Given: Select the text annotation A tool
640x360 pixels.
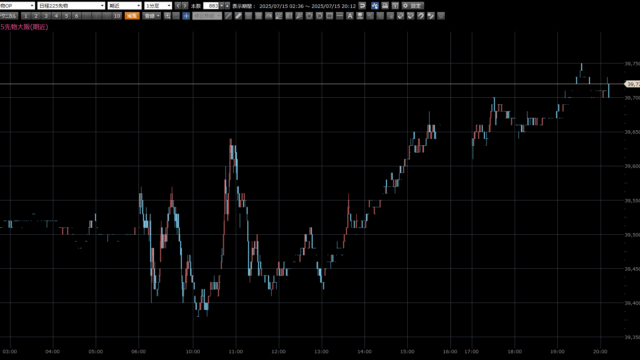Looking at the screenshot, I should pos(350,16).
